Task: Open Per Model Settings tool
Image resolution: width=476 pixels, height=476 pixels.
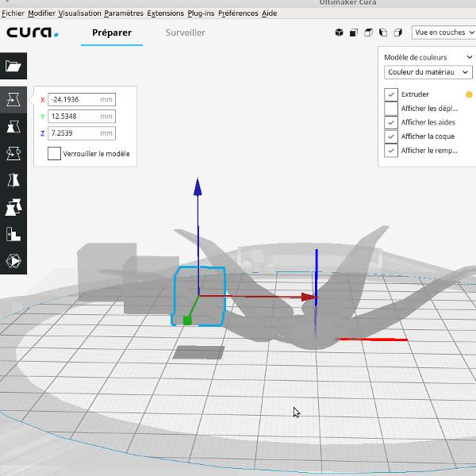Action: point(13,207)
